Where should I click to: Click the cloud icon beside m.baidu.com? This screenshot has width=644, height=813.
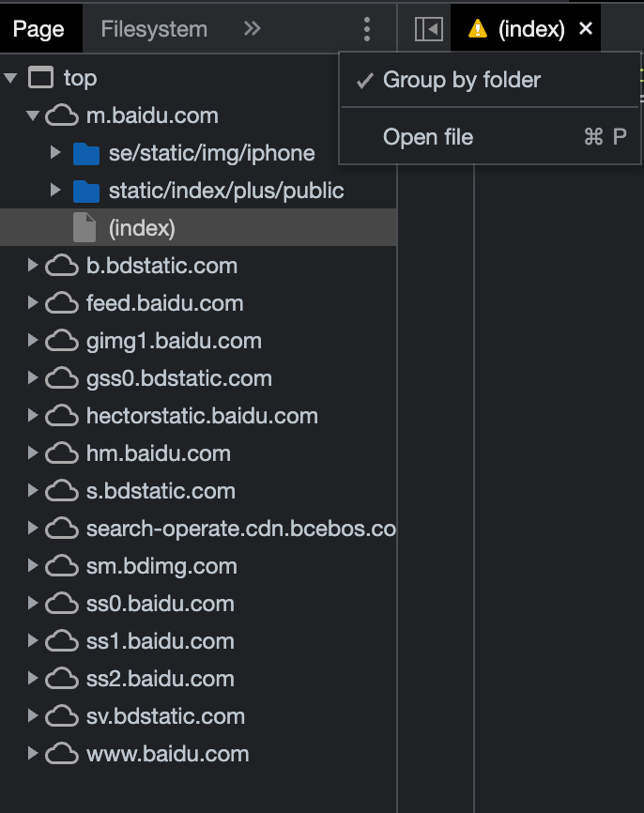coord(62,115)
